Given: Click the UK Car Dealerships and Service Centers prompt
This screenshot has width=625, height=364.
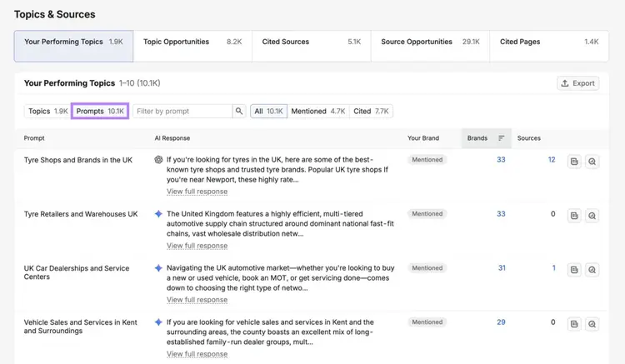Looking at the screenshot, I should pos(77,272).
